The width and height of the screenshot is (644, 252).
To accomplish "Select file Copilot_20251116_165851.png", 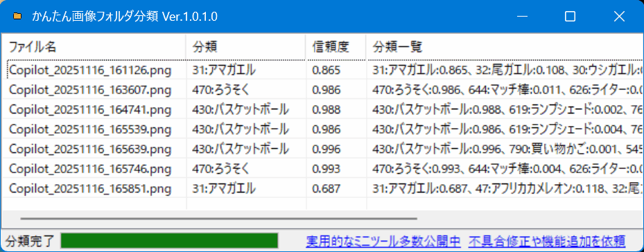I will tap(90, 188).
